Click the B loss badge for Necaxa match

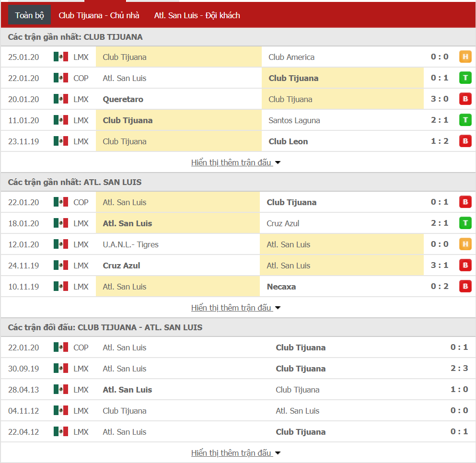[465, 286]
